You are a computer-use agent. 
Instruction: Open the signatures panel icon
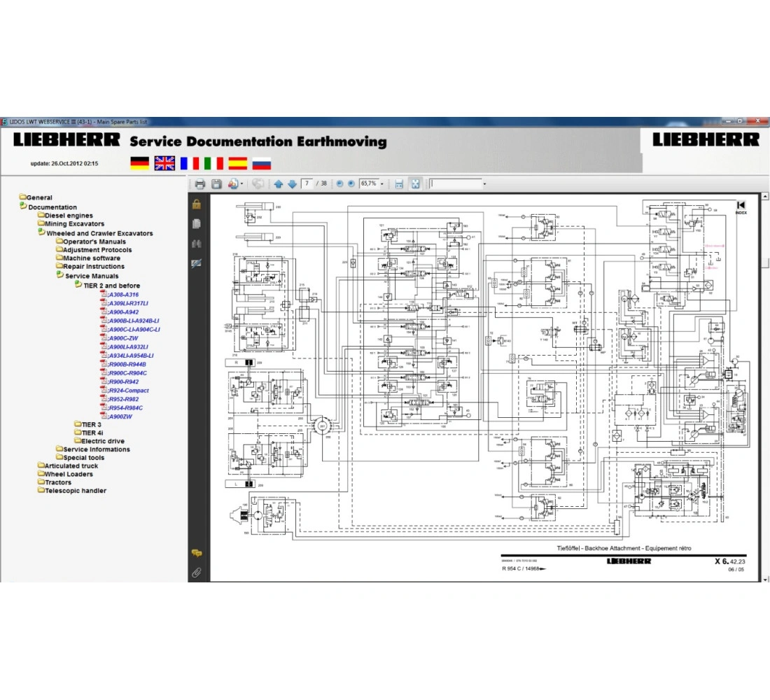point(197,263)
